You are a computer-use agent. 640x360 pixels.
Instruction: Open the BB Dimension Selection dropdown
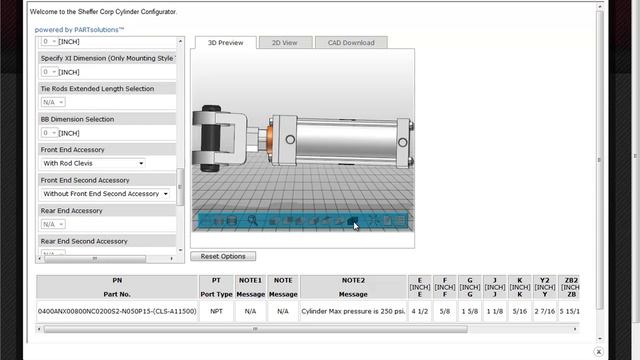(49, 133)
